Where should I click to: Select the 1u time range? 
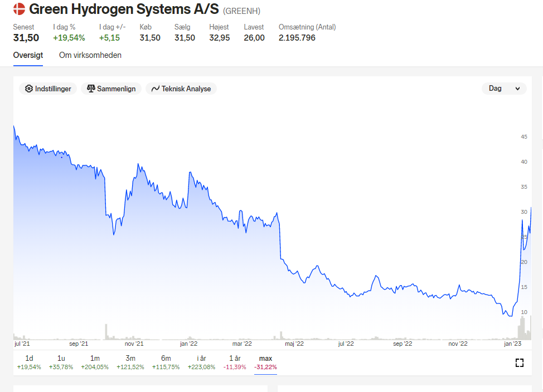(61, 362)
